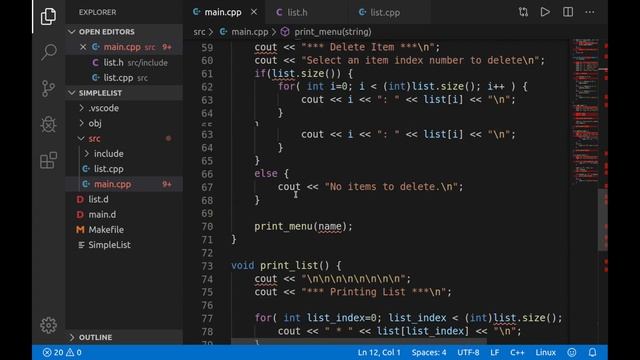640x360 pixels.
Task: Collapse the Open Editors section
Action: [x=124, y=32]
